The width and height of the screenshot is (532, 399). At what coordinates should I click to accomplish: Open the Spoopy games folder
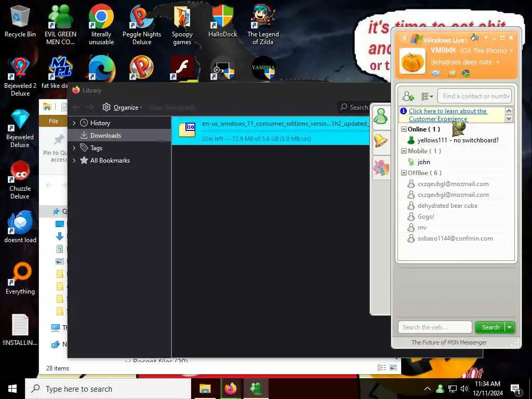point(182,24)
